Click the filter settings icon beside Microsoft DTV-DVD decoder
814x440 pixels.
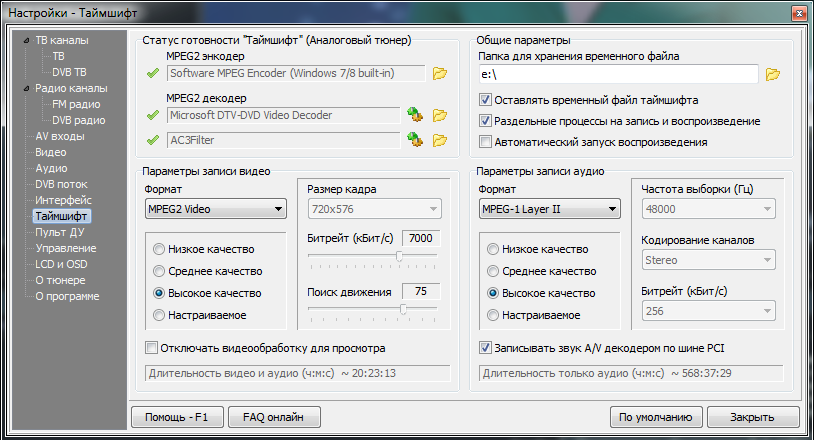(x=415, y=115)
